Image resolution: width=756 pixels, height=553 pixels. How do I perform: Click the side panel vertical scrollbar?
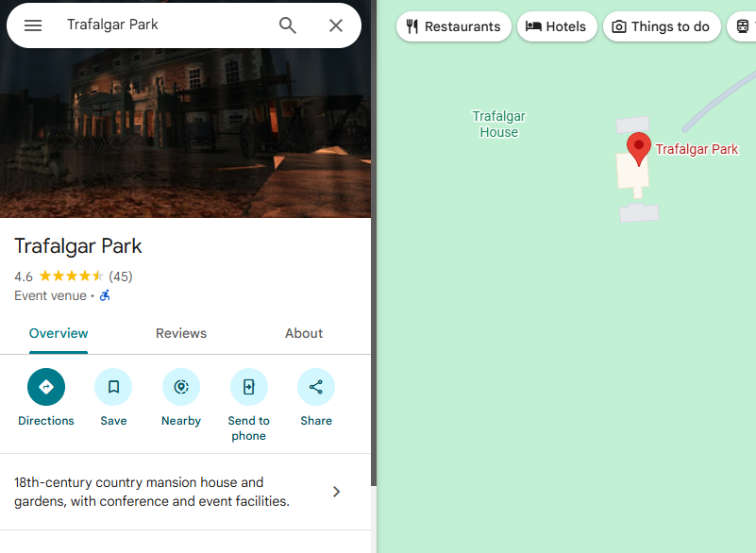tap(374, 241)
